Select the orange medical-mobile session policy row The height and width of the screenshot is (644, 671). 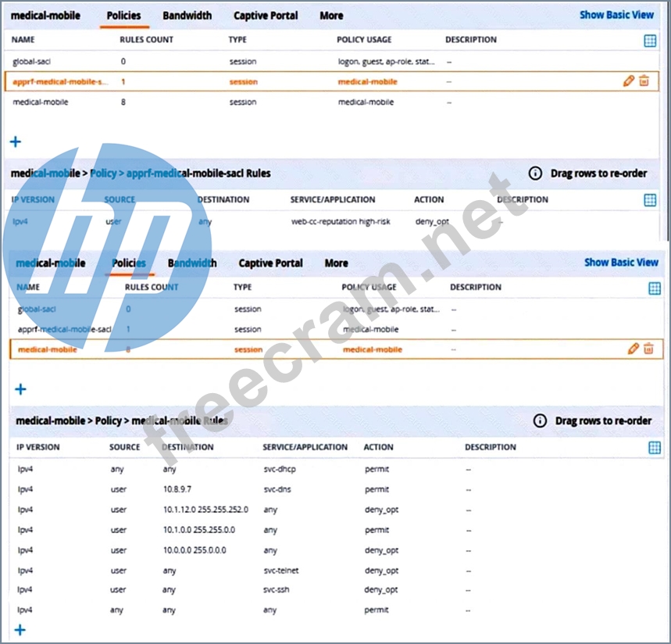337,349
